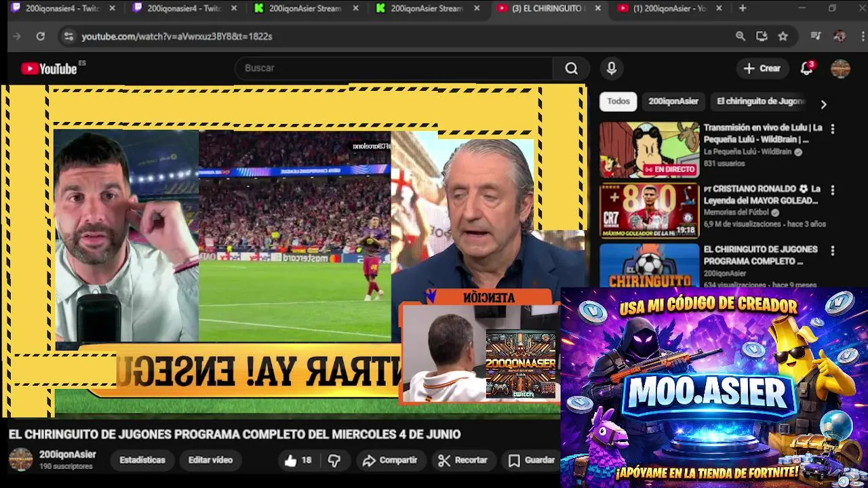Screen dimensions: 868x488
Task: Open the YouTube account avatar menu
Action: [840, 68]
